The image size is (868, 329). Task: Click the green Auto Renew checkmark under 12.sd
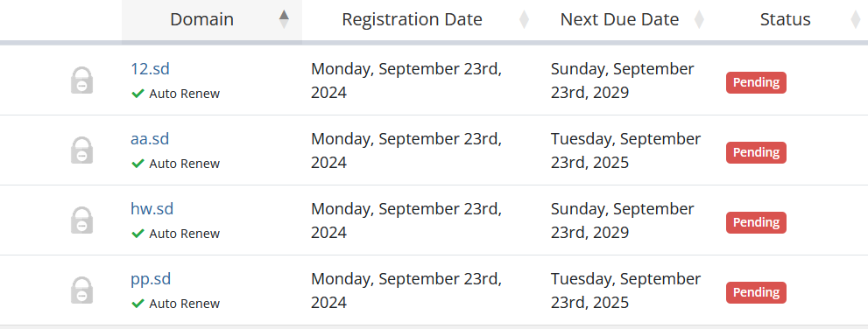click(138, 94)
